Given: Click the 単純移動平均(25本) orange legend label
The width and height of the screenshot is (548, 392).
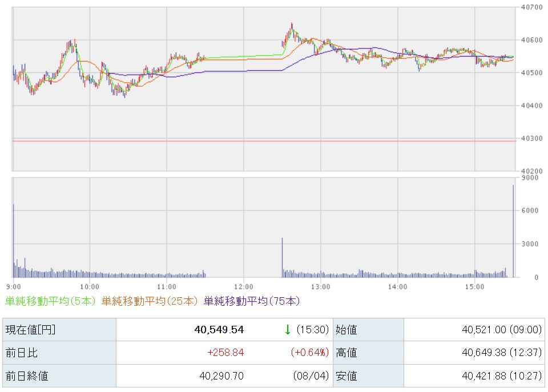Looking at the screenshot, I should [150, 301].
